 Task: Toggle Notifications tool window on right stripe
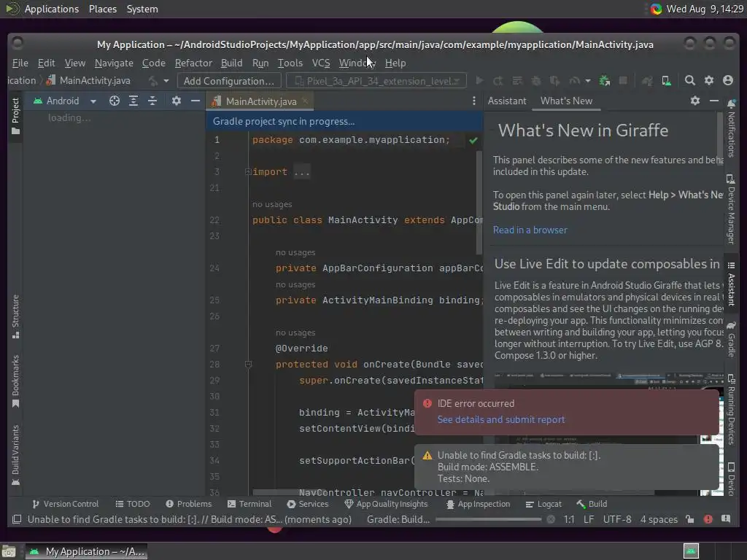(x=731, y=128)
